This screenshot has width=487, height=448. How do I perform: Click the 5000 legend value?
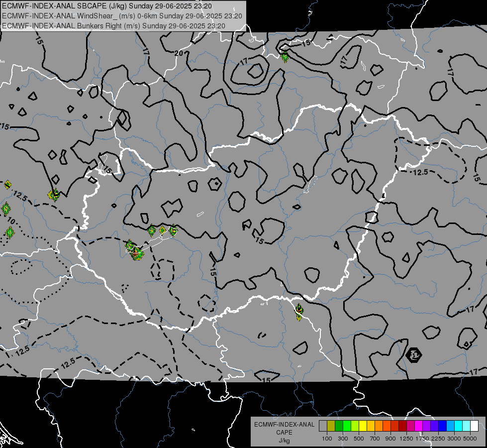[x=470, y=439]
